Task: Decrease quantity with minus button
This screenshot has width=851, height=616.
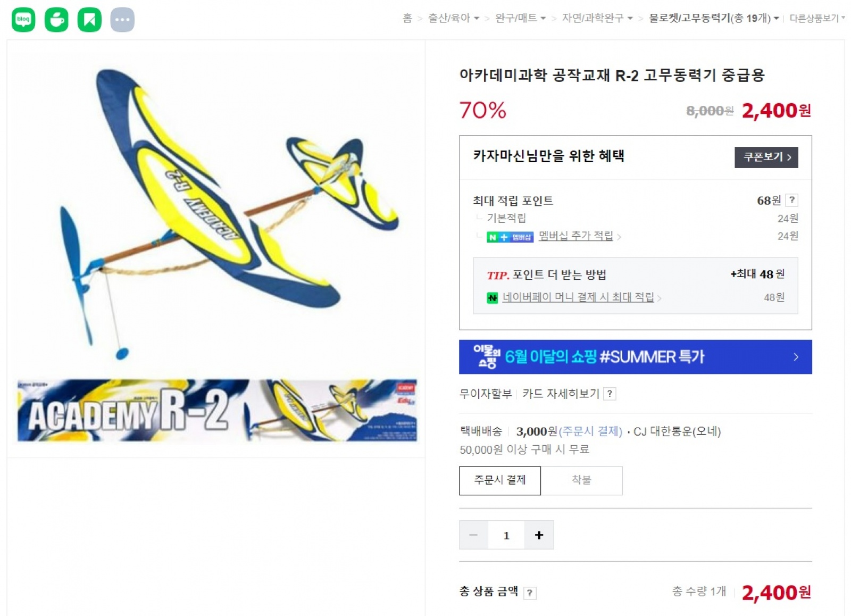Action: (x=473, y=535)
